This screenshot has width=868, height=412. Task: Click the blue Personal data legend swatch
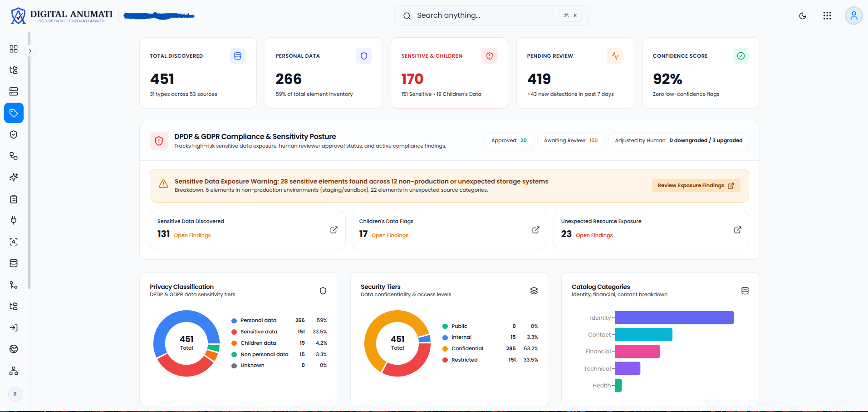(234, 321)
